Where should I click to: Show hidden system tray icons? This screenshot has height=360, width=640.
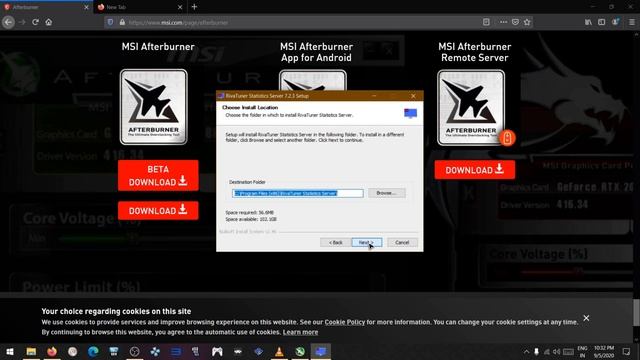(527, 351)
